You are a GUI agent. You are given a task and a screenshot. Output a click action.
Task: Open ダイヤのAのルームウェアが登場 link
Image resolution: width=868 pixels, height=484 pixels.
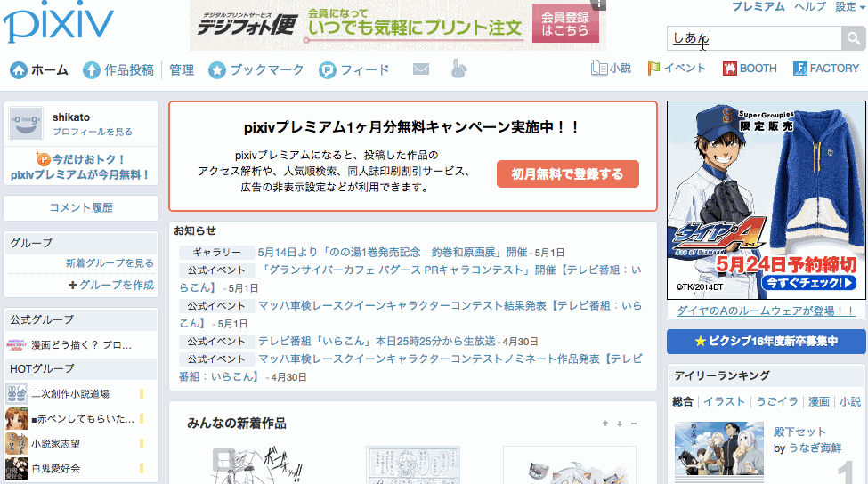[x=767, y=311]
